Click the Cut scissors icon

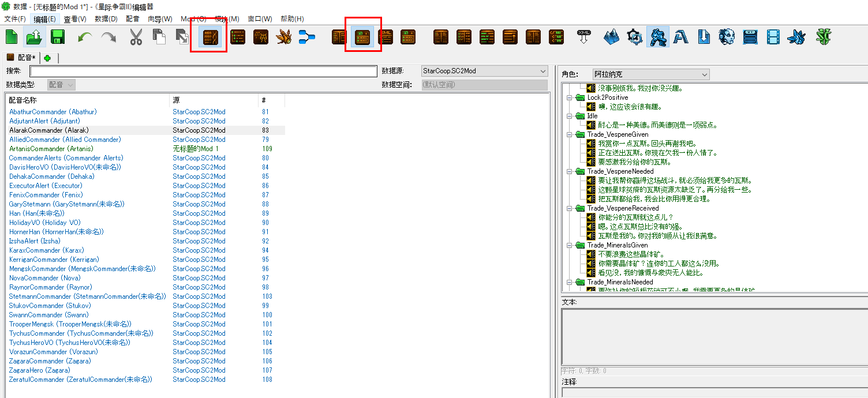click(x=136, y=37)
